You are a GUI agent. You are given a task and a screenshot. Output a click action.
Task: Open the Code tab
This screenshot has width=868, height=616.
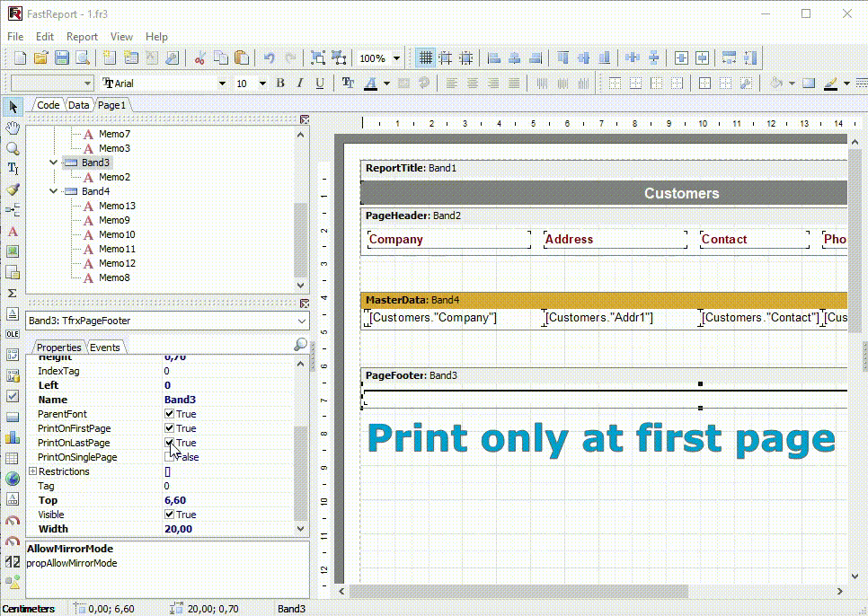pos(48,105)
